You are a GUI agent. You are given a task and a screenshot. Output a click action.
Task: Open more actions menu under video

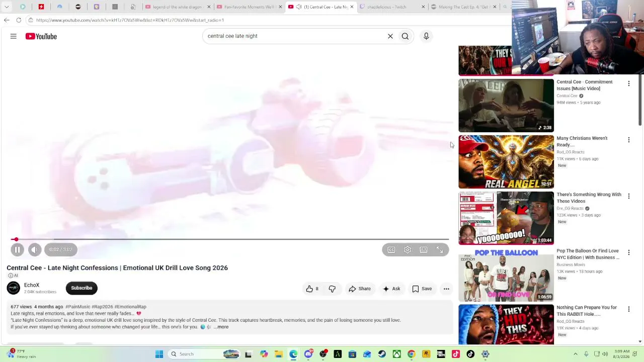(x=446, y=289)
